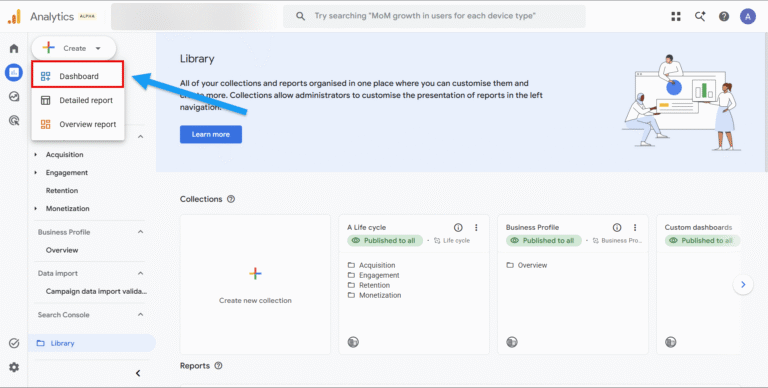Viewport: 768px width, 388px height.
Task: Expand the Engagement section in sidebar
Action: tap(36, 172)
